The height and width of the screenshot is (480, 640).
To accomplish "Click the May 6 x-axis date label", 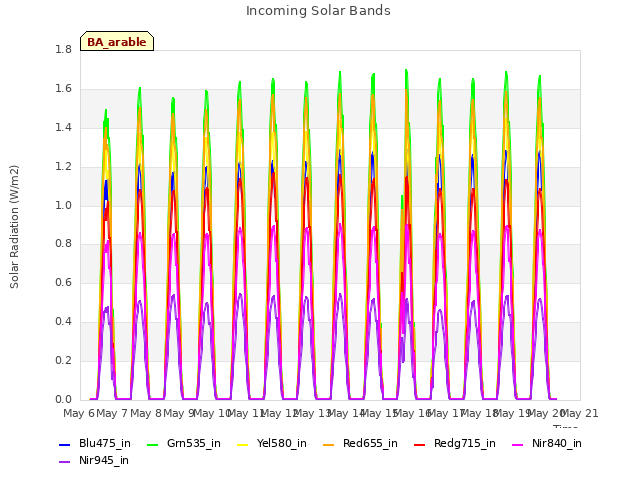I will coord(79,413).
